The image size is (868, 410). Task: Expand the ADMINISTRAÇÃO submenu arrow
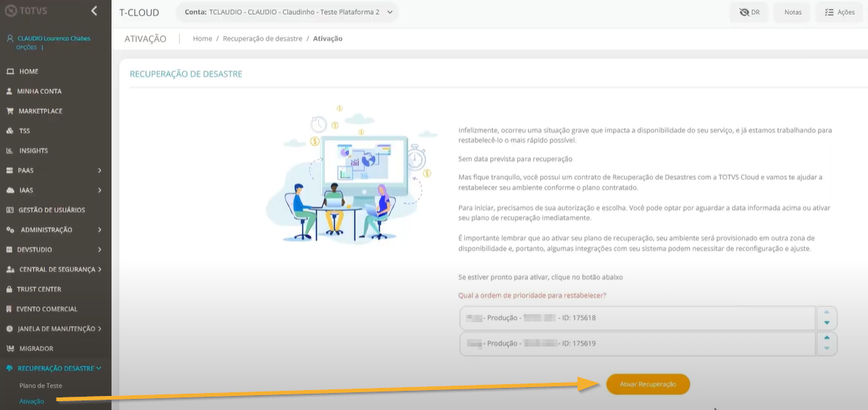tap(99, 230)
